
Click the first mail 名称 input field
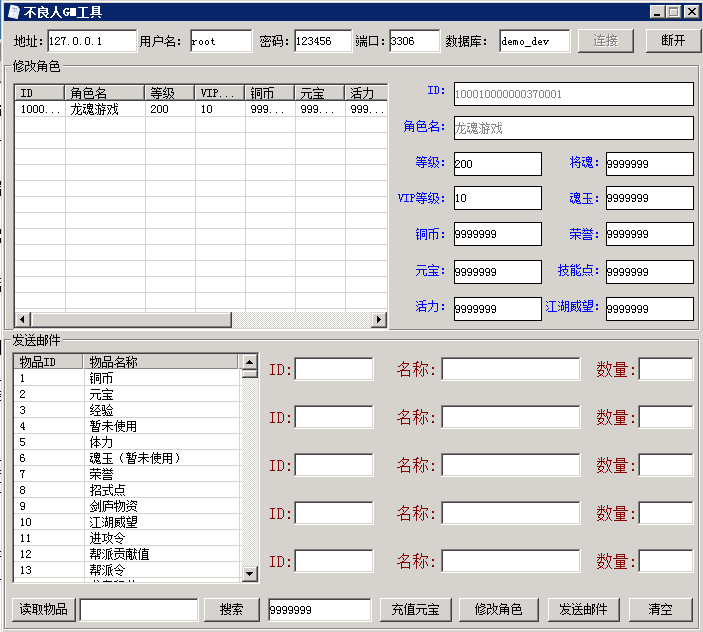(x=510, y=370)
